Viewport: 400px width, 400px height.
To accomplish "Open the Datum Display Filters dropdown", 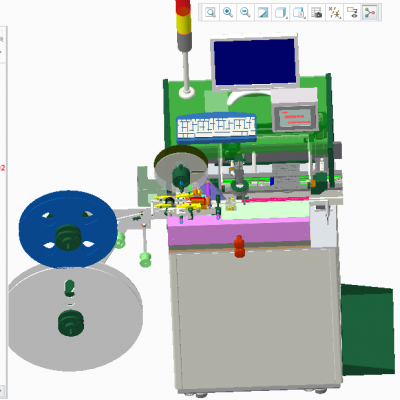I will click(334, 13).
